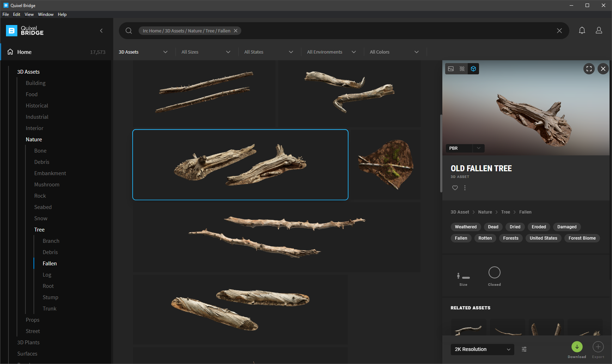The image size is (612, 364).
Task: Click the Dead tag
Action: click(x=493, y=227)
